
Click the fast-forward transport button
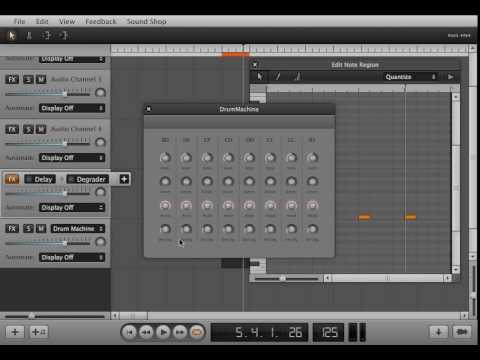click(x=180, y=332)
